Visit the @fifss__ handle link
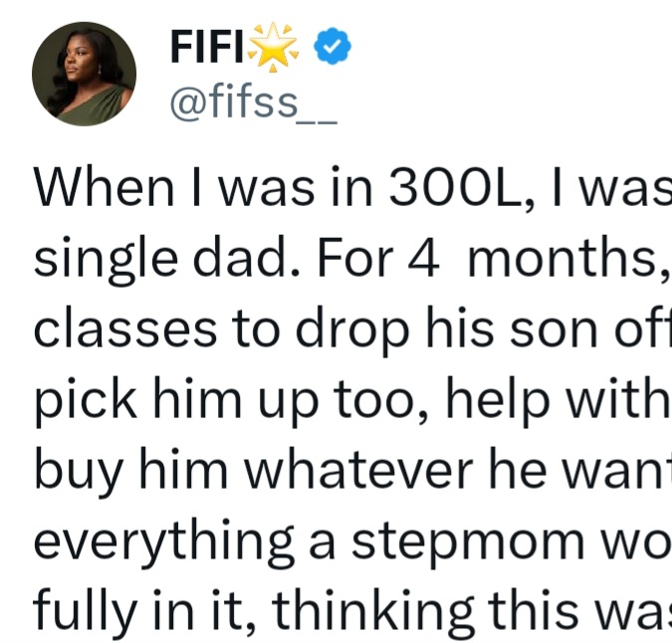The width and height of the screenshot is (672, 643). (255, 102)
